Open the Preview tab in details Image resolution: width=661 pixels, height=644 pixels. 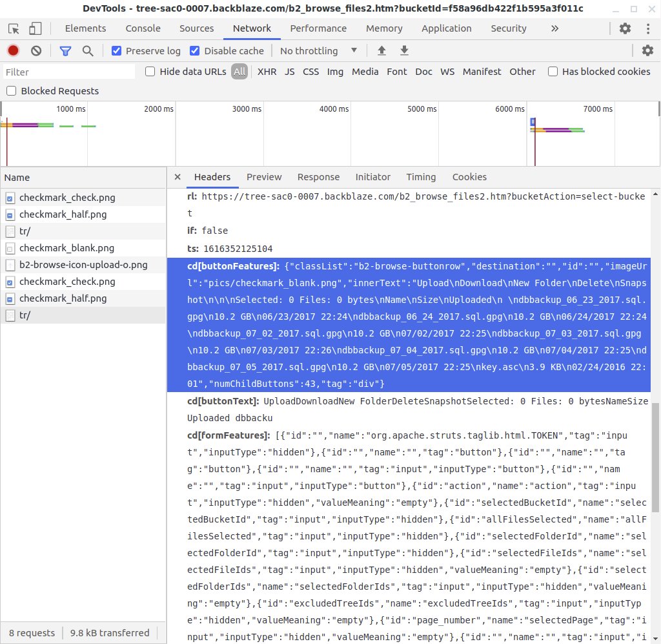tap(264, 177)
